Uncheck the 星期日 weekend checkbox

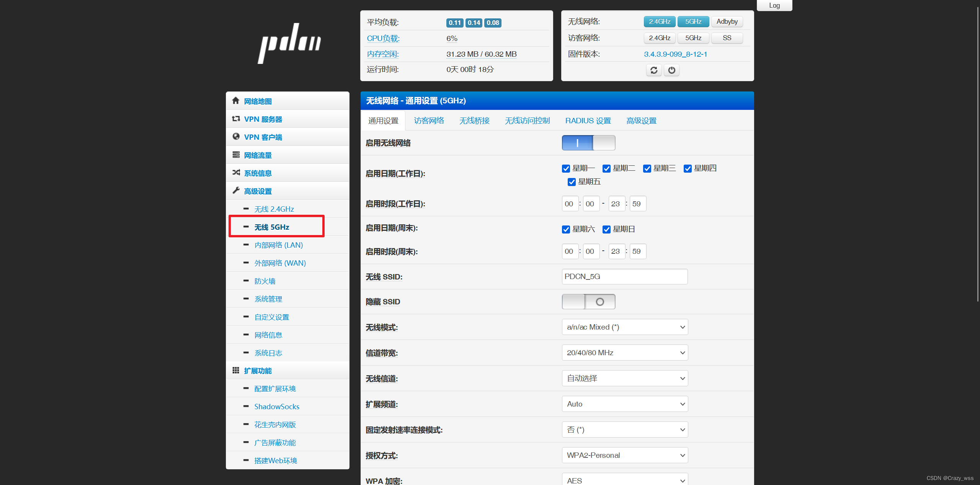click(x=606, y=229)
